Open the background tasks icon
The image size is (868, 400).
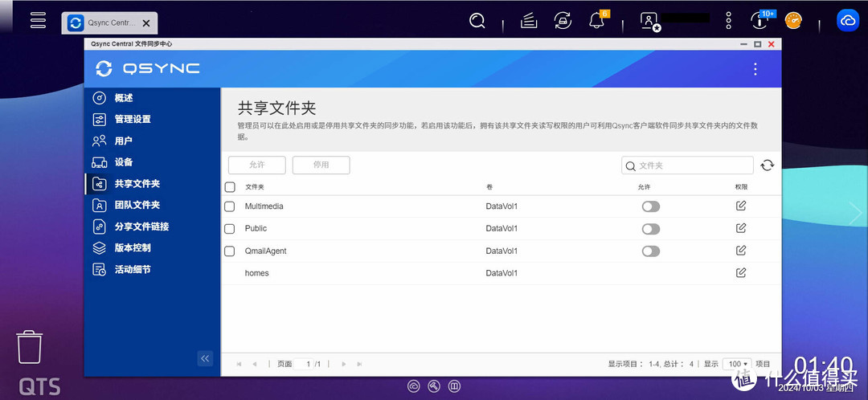pyautogui.click(x=529, y=21)
